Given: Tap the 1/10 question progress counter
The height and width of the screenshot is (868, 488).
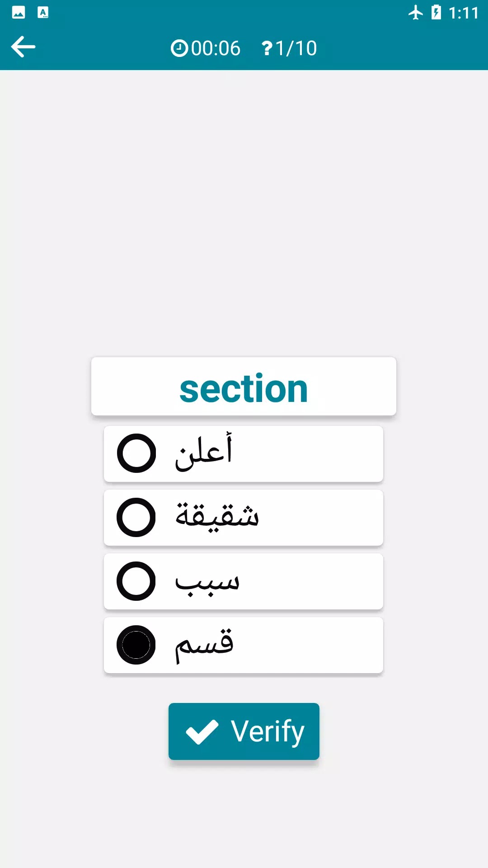Looking at the screenshot, I should [296, 48].
